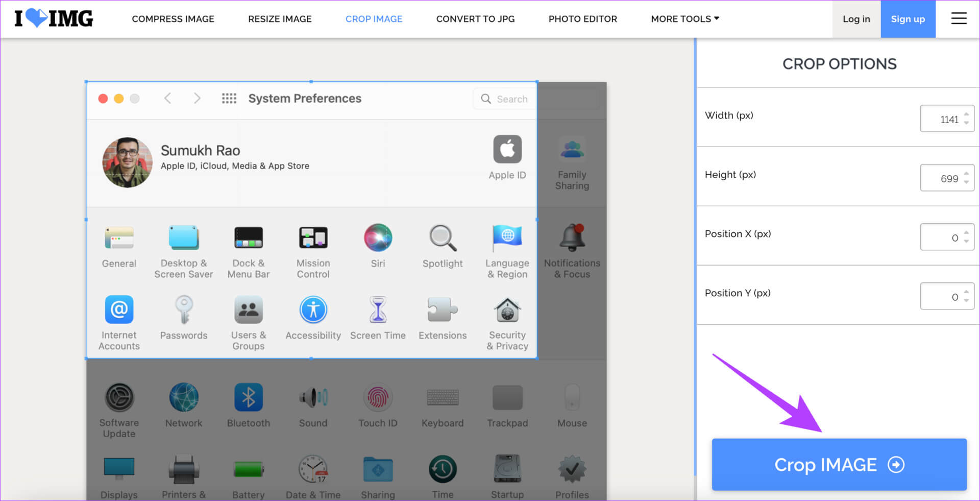
Task: Open the Photo Editor tool
Action: pyautogui.click(x=582, y=19)
